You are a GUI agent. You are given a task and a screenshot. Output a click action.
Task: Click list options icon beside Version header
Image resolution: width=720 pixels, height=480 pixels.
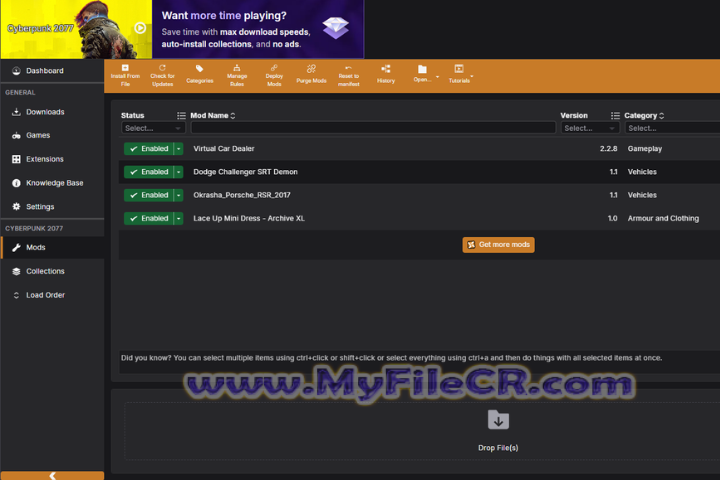click(x=615, y=116)
